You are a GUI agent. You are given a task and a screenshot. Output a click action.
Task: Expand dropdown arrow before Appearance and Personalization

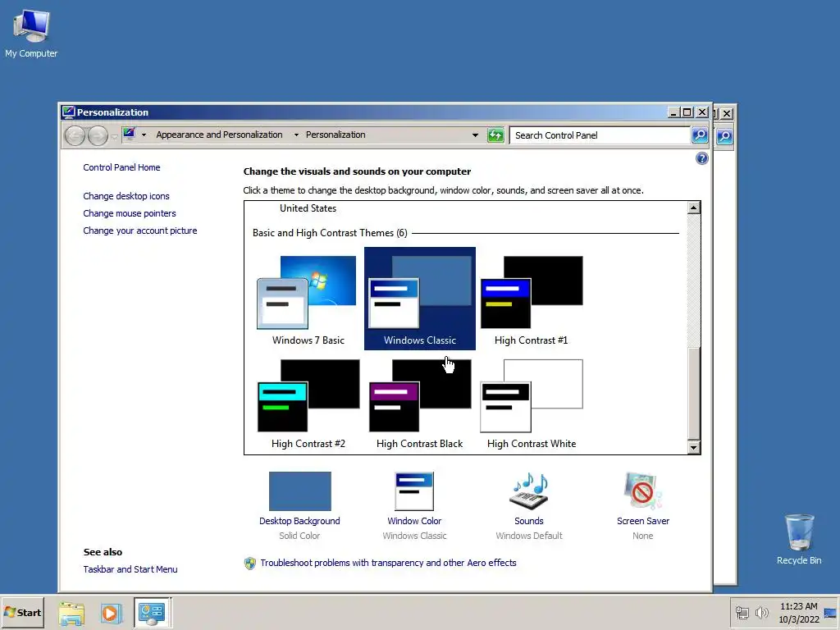click(x=144, y=135)
